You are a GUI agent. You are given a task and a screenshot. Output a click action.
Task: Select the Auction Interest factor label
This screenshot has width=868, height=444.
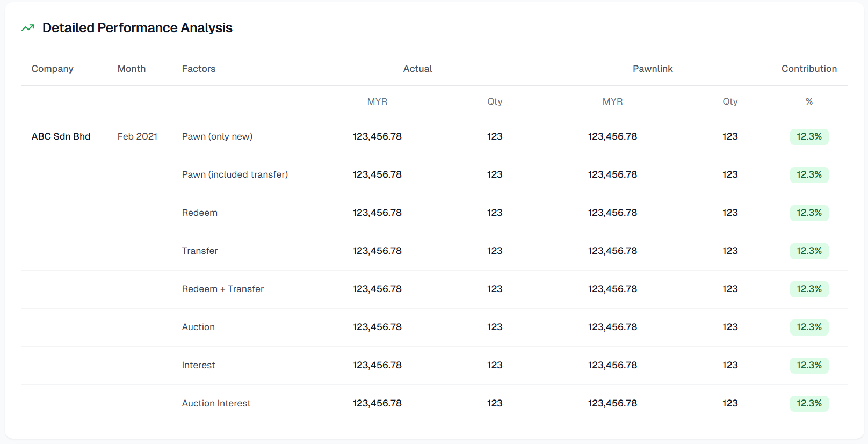216,403
